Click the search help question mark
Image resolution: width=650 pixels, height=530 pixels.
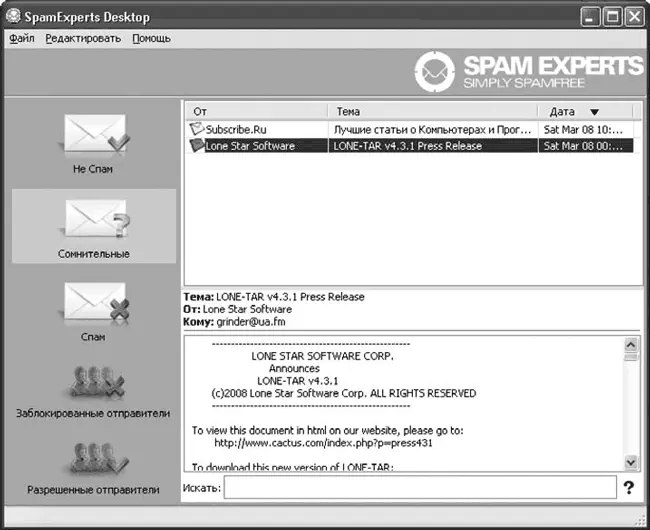pos(628,487)
